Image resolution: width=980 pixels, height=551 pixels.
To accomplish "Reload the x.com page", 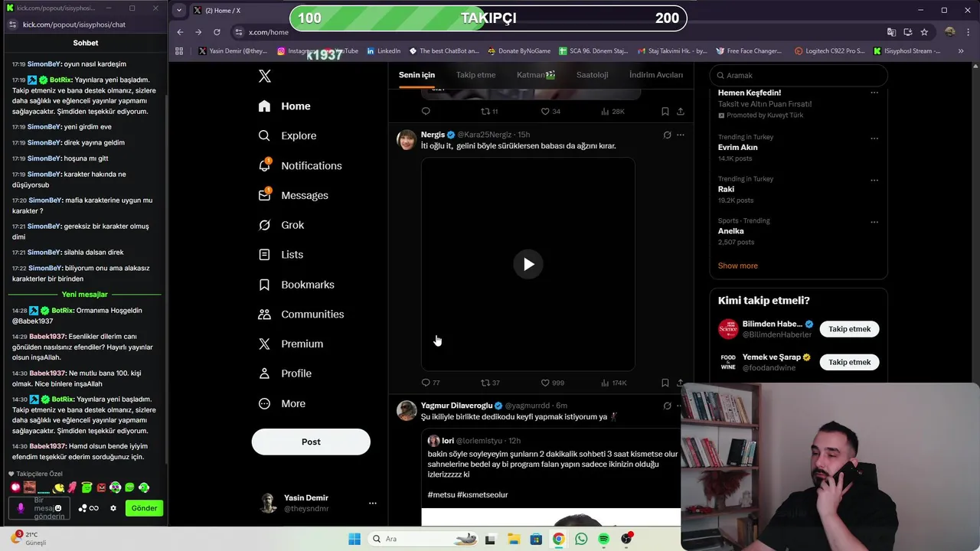I will [x=217, y=32].
